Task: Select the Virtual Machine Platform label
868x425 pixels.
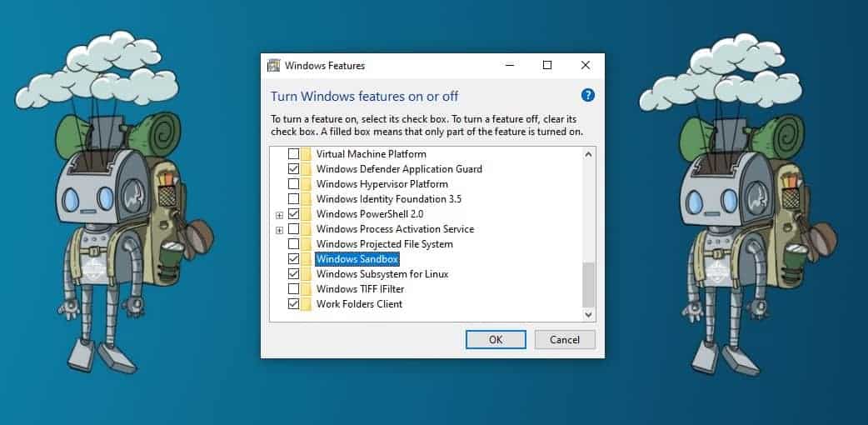Action: [371, 154]
